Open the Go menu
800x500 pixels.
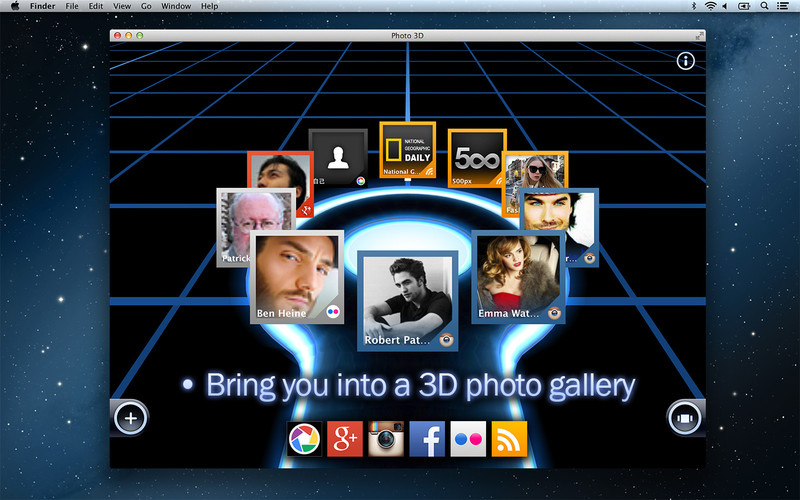pyautogui.click(x=146, y=6)
